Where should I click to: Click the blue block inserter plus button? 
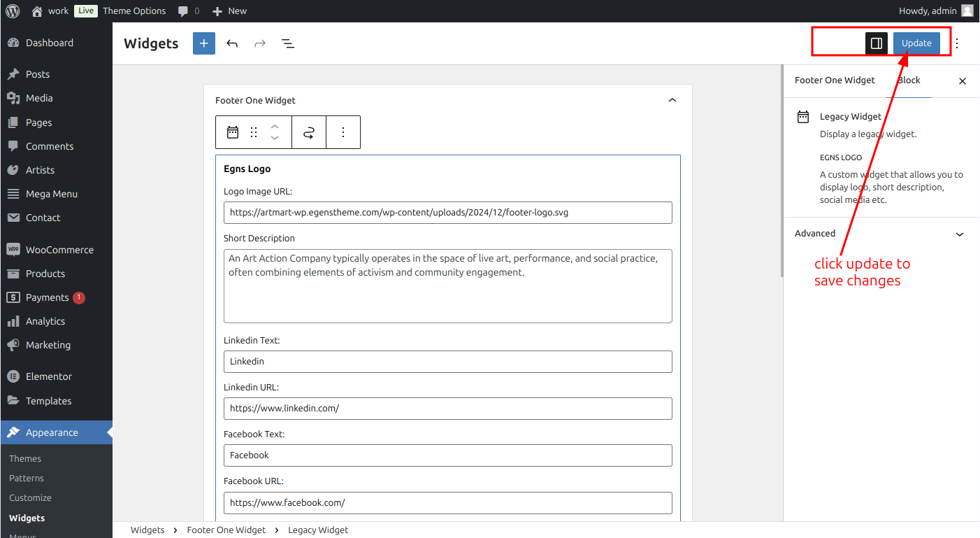[x=204, y=43]
